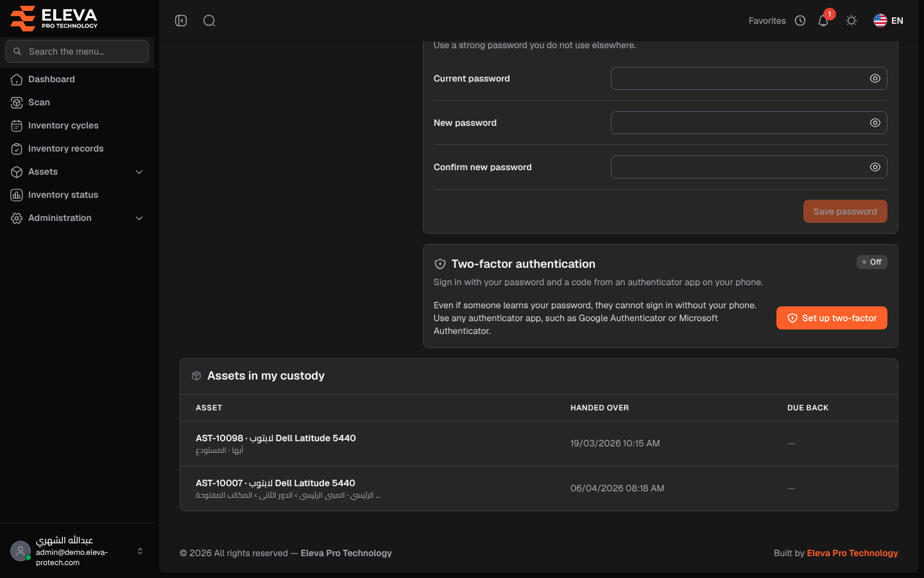The image size is (924, 578).
Task: Toggle light/dark theme sun icon
Action: coord(851,21)
